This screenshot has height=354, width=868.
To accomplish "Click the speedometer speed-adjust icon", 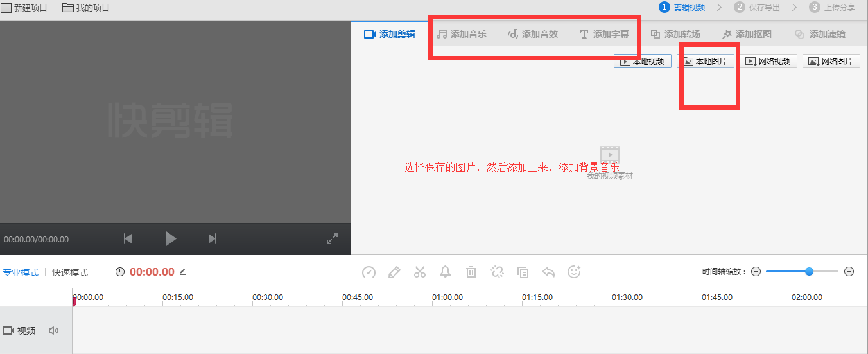I will point(369,272).
